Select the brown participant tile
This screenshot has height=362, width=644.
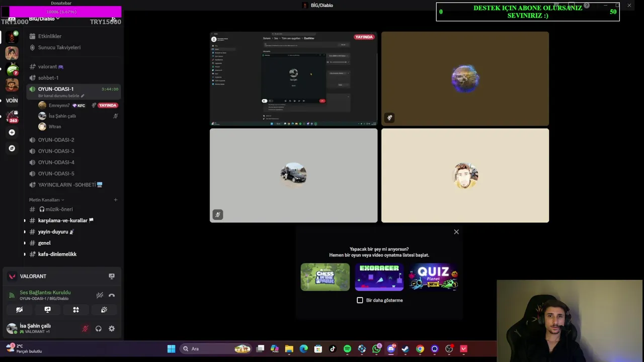pos(465,79)
